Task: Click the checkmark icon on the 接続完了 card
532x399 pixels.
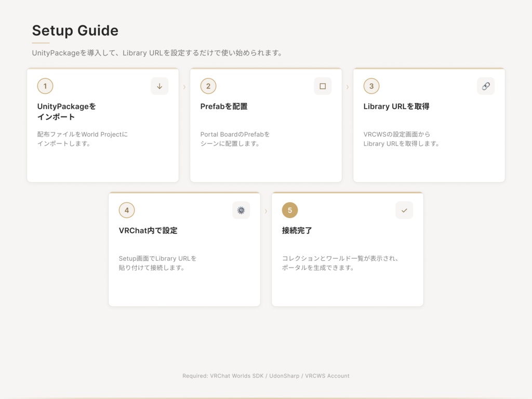Action: pos(404,210)
